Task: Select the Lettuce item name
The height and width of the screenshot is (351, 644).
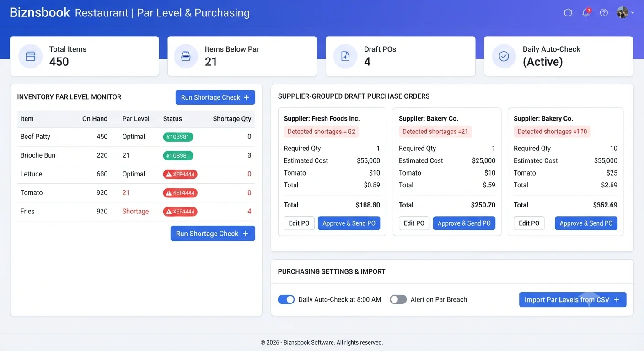Action: coord(31,174)
